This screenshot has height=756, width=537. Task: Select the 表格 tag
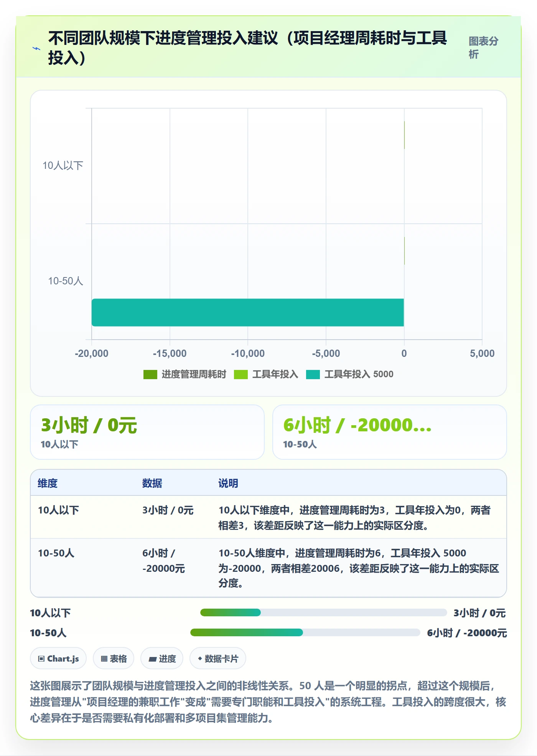[x=114, y=659]
